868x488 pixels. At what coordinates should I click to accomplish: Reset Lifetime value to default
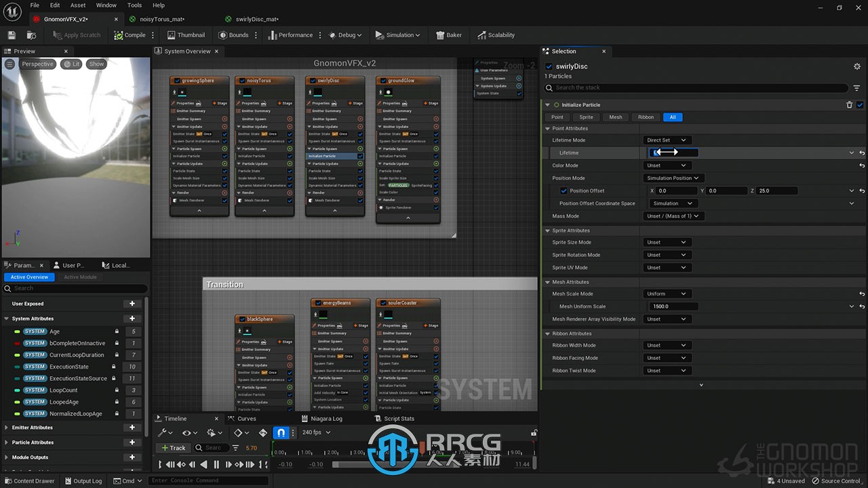click(861, 153)
